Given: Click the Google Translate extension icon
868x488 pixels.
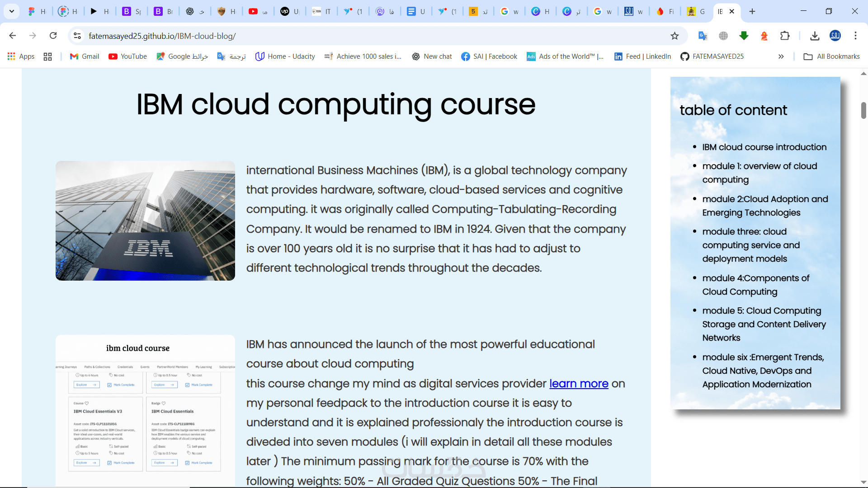Looking at the screenshot, I should tap(703, 36).
